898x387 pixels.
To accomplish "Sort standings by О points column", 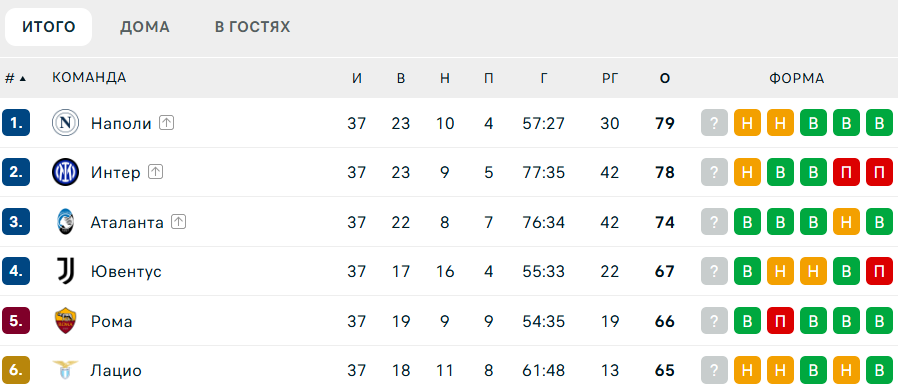I will [664, 78].
